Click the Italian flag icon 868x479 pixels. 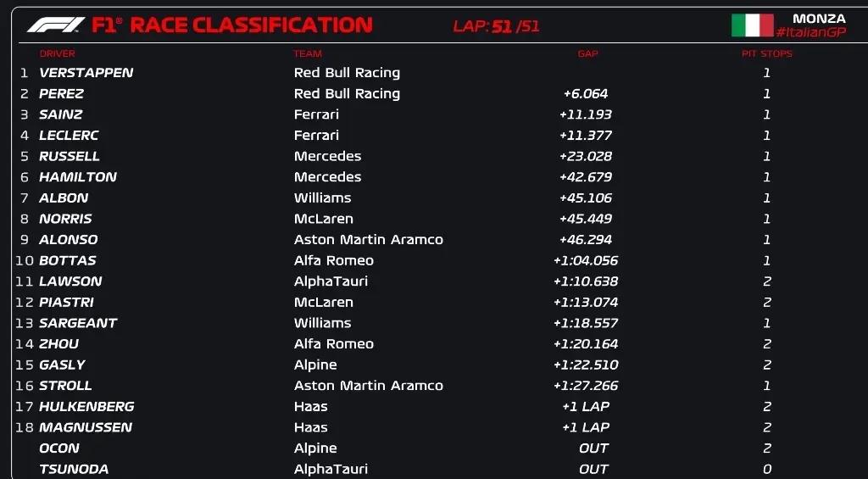752,25
